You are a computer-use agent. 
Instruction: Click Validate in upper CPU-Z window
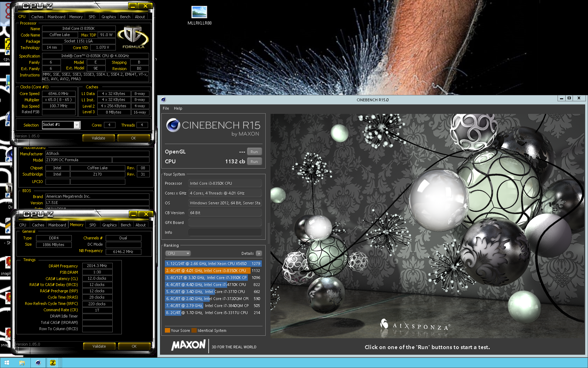point(98,138)
